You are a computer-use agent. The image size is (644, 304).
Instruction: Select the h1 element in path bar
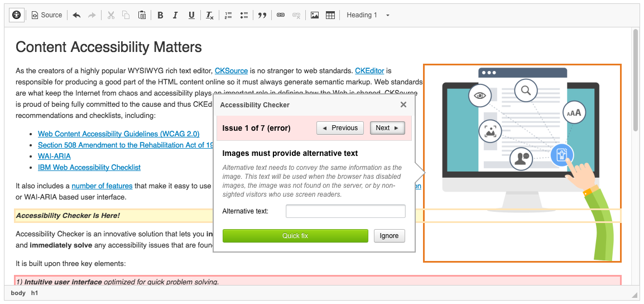point(35,293)
